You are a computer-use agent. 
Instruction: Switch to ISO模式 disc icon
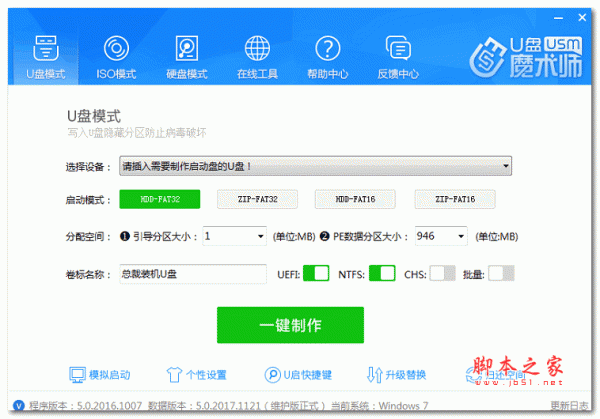click(x=116, y=48)
